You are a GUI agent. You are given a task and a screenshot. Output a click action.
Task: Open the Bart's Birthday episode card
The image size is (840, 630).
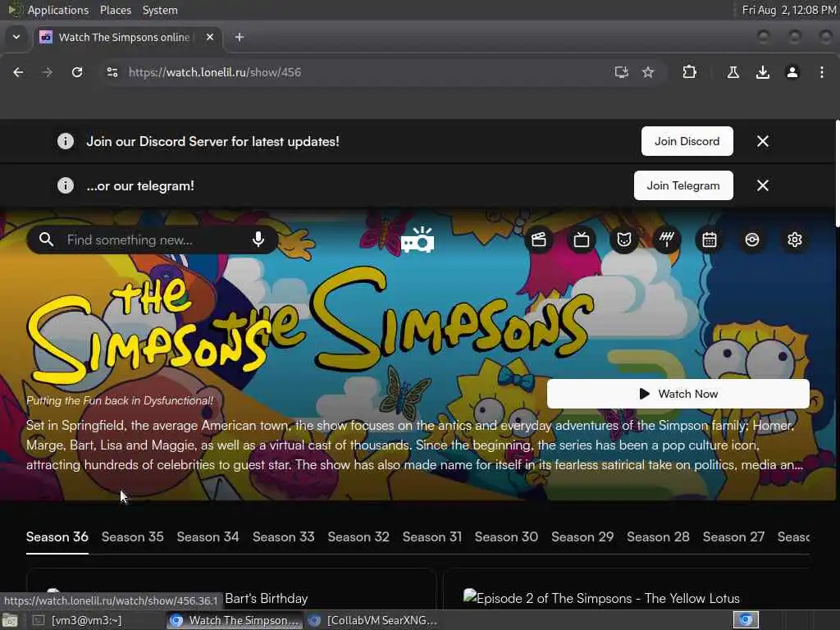tap(231, 589)
